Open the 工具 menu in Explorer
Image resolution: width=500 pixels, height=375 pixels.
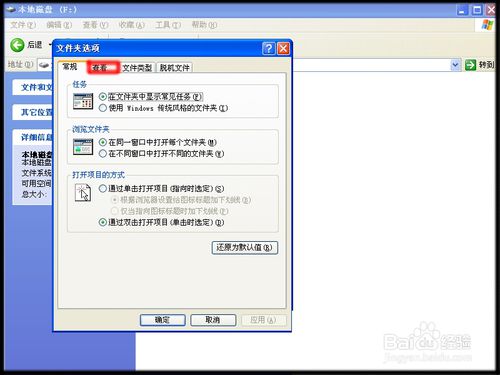tap(168, 25)
